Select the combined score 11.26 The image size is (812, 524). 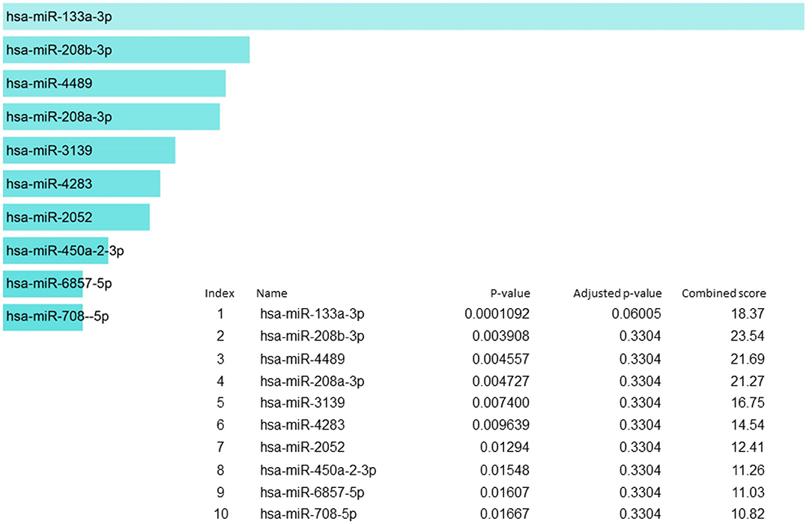[x=748, y=470]
